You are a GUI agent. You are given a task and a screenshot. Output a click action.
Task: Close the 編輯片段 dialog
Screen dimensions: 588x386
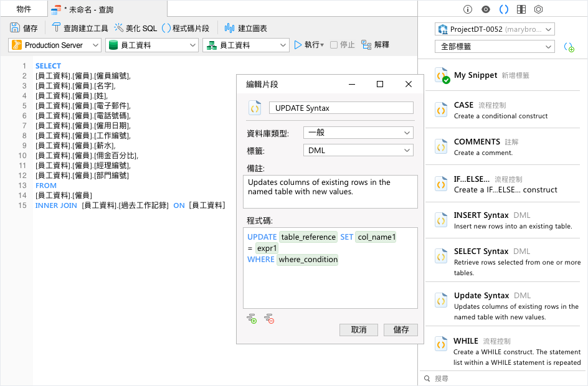point(409,84)
